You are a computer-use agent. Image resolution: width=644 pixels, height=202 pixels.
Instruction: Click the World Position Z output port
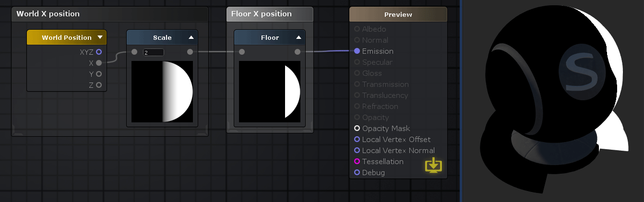click(x=99, y=85)
